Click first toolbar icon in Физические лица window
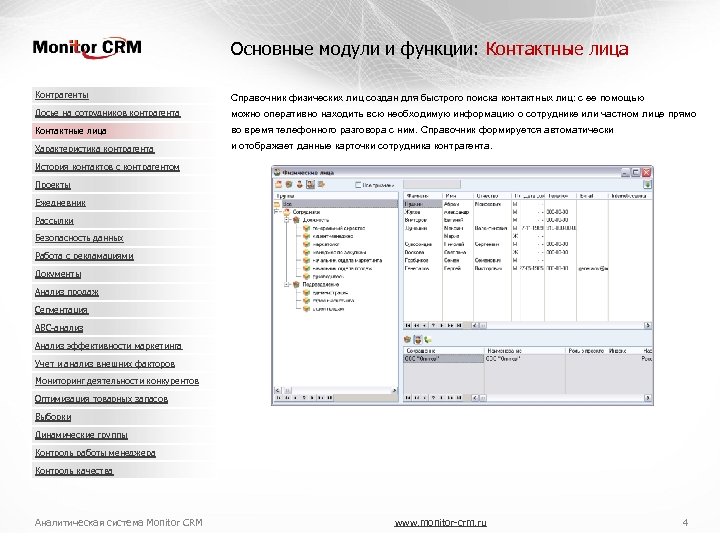This screenshot has height=540, width=720. (x=279, y=185)
